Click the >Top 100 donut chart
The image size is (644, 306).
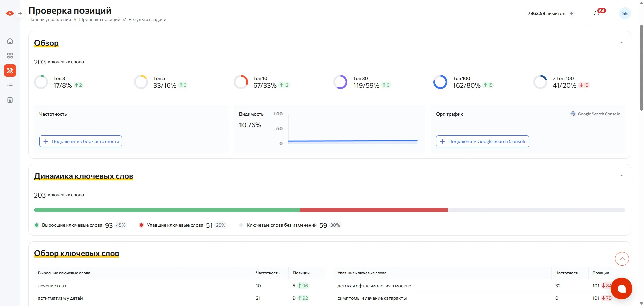(x=540, y=82)
